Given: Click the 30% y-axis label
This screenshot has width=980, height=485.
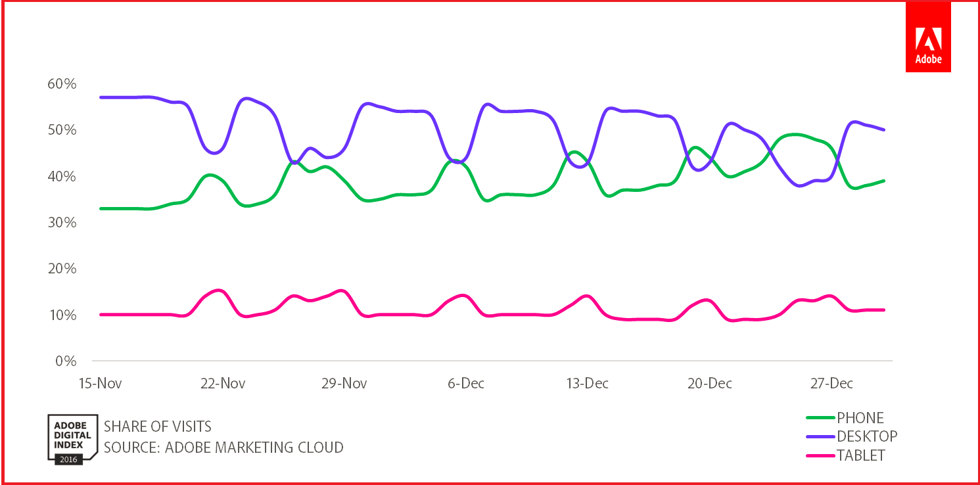Looking at the screenshot, I should point(62,223).
